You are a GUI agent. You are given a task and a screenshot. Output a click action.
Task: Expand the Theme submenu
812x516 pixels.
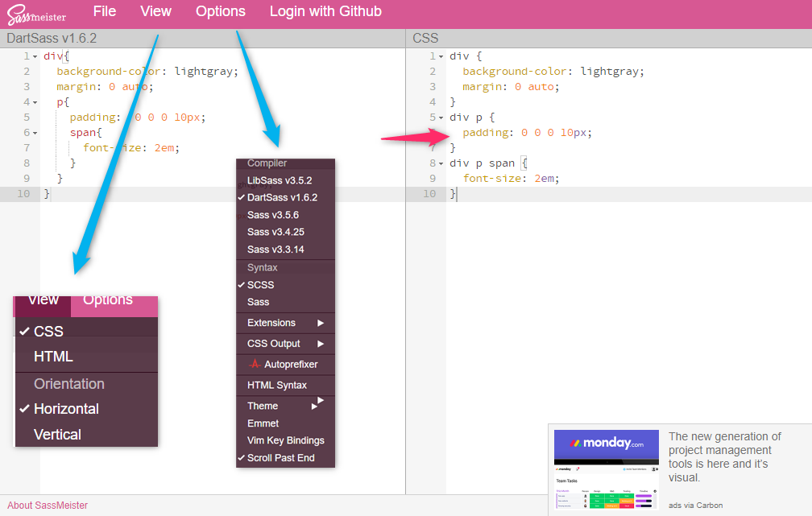285,406
